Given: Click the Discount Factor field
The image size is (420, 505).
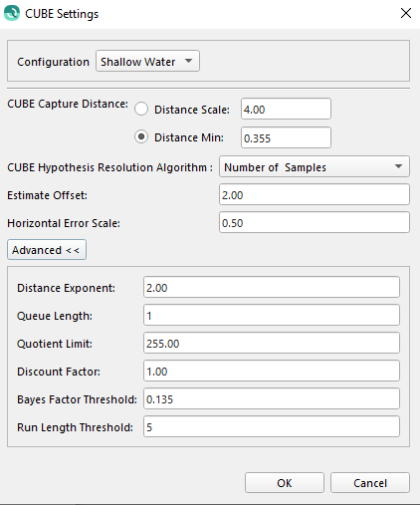Looking at the screenshot, I should (272, 371).
